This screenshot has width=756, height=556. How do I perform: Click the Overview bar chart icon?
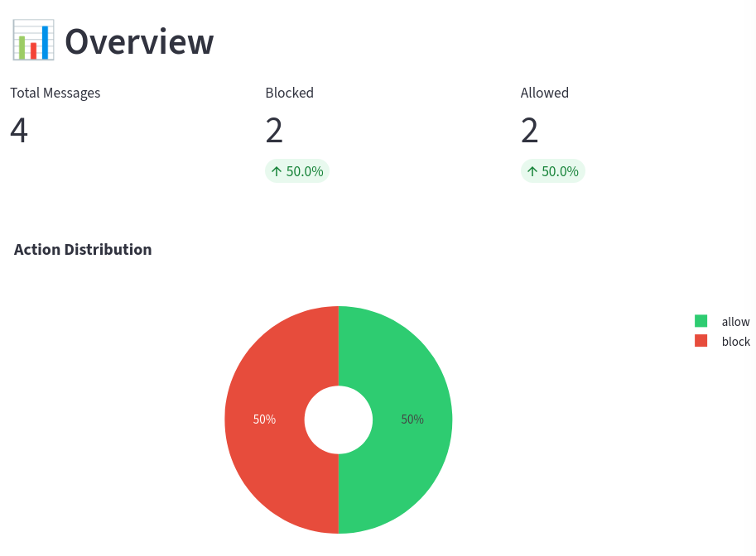[31, 39]
